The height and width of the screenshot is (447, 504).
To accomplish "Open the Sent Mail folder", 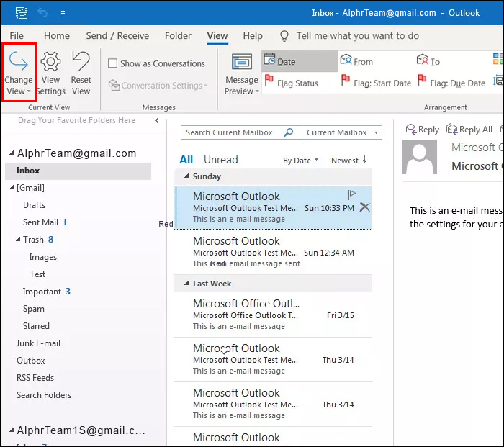I will click(x=40, y=222).
